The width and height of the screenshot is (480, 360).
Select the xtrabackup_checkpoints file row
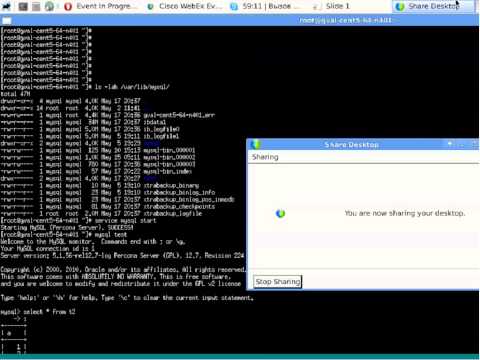pyautogui.click(x=108, y=206)
